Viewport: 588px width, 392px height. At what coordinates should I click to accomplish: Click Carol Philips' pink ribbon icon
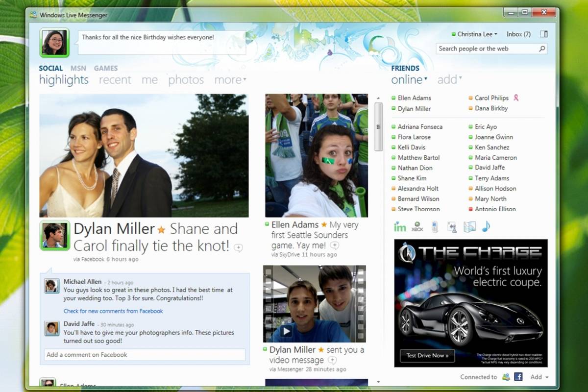(515, 98)
